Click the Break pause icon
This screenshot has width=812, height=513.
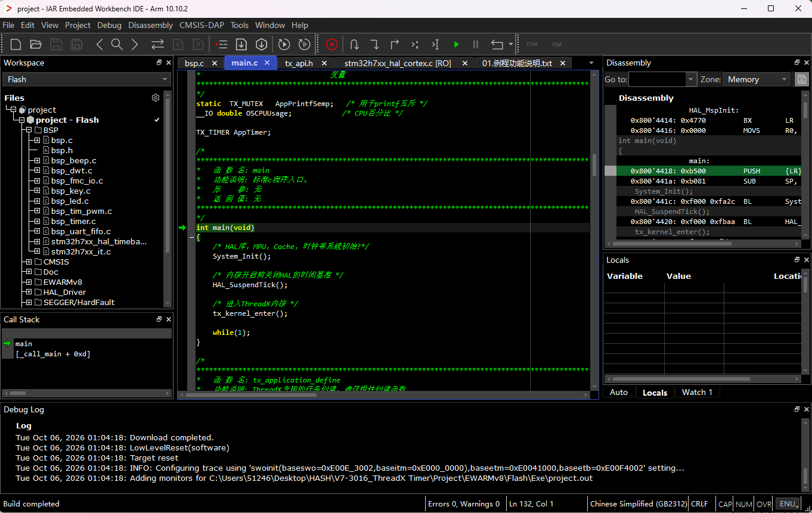(476, 44)
